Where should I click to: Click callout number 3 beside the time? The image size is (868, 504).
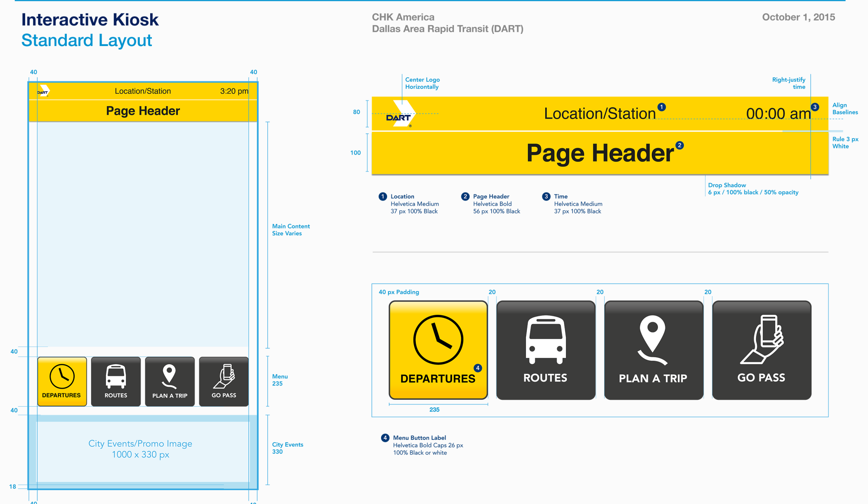click(815, 107)
